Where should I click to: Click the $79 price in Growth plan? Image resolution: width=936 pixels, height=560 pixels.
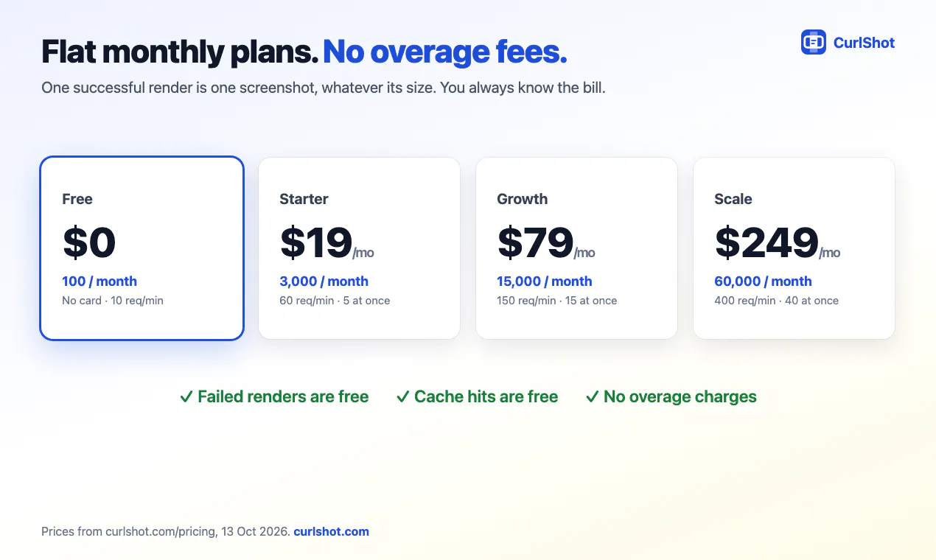click(x=535, y=242)
